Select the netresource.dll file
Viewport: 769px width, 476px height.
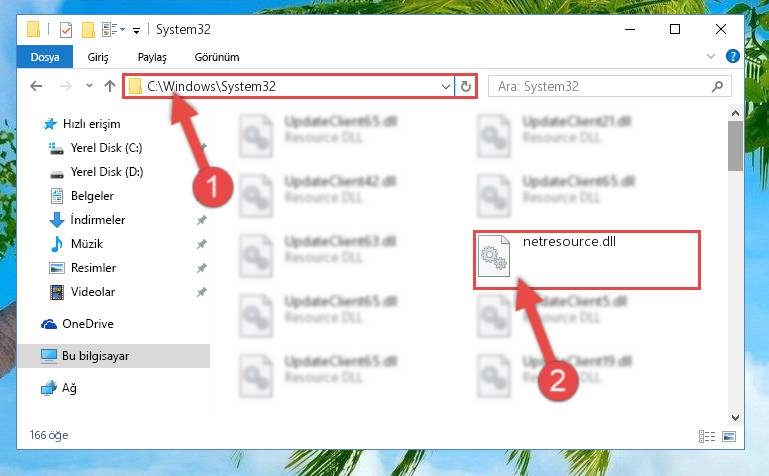point(587,259)
